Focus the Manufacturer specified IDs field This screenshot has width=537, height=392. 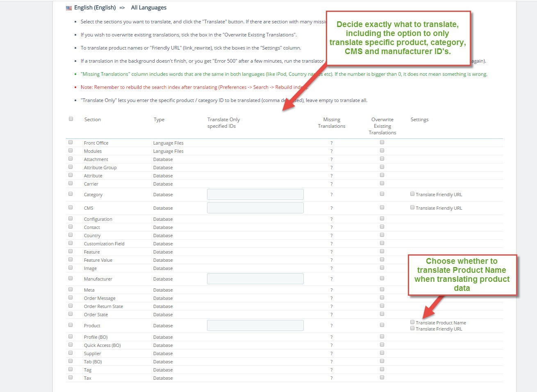[255, 279]
